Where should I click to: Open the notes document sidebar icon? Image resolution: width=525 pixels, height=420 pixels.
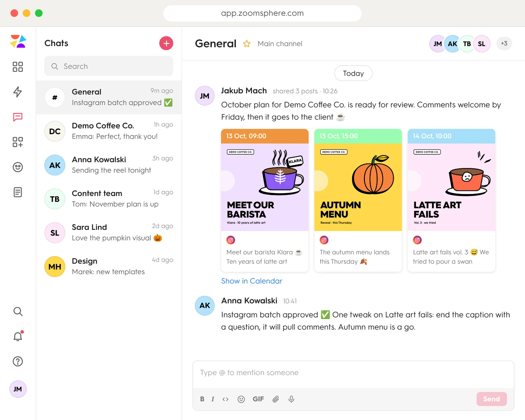coord(18,192)
